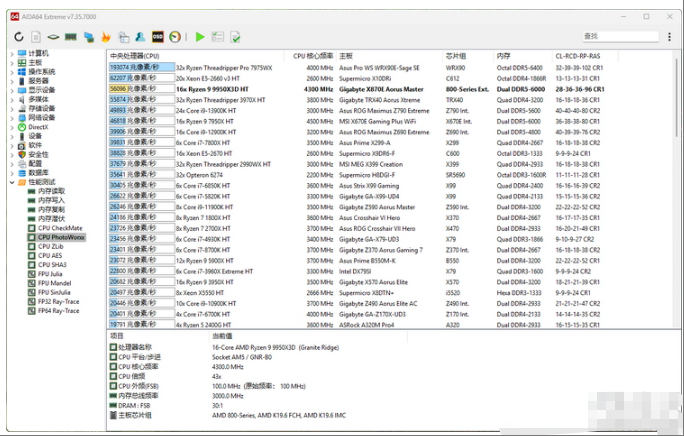Viewport: 684px width, 436px height.
Task: Open the CPU ZLib benchmark
Action: pos(45,246)
